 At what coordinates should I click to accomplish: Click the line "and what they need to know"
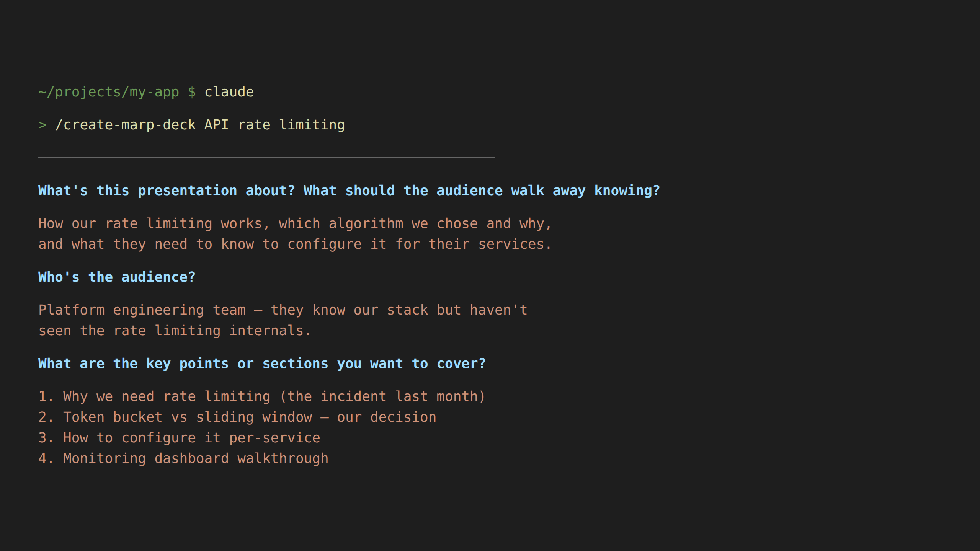click(x=295, y=244)
